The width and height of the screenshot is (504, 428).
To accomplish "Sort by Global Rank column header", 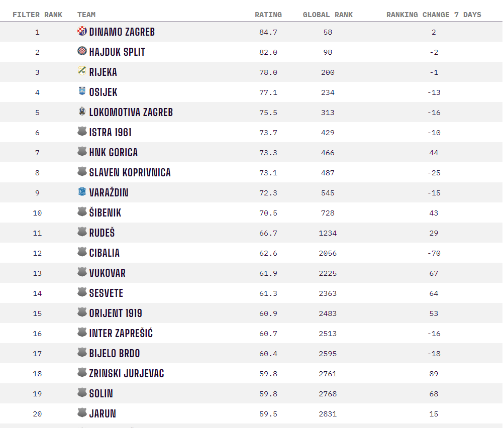I will pyautogui.click(x=328, y=15).
